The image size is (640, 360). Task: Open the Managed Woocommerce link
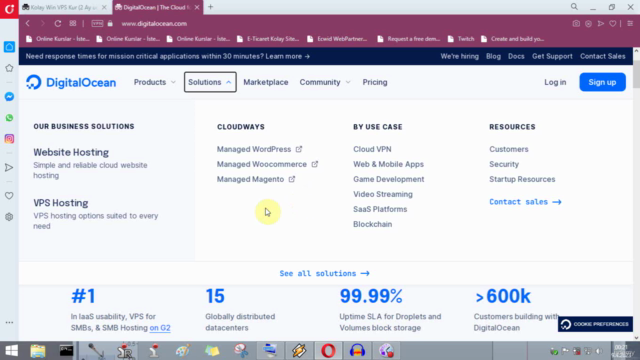pyautogui.click(x=267, y=164)
